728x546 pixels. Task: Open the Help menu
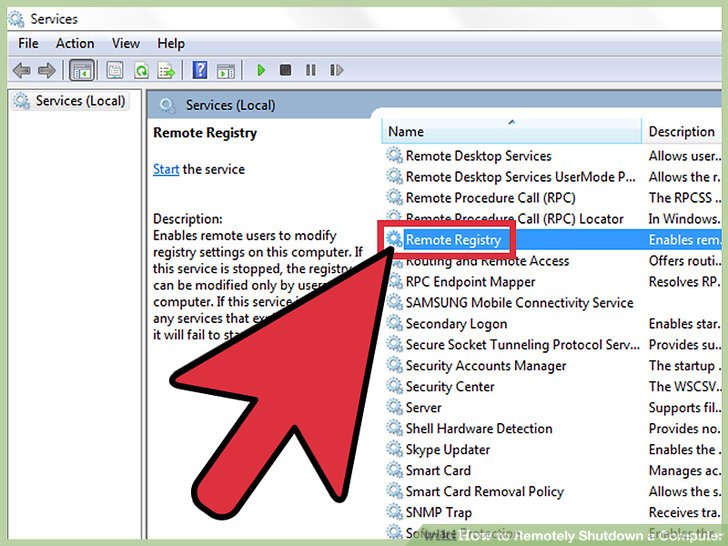coord(171,44)
